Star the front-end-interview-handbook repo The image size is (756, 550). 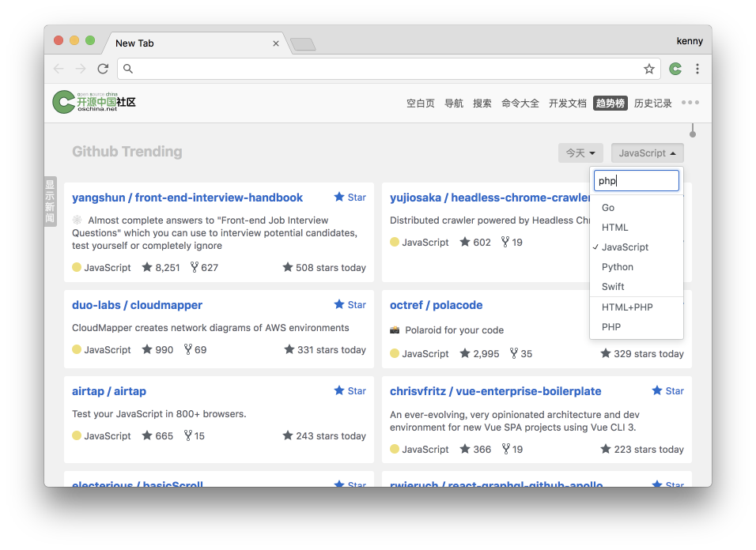[x=350, y=198]
